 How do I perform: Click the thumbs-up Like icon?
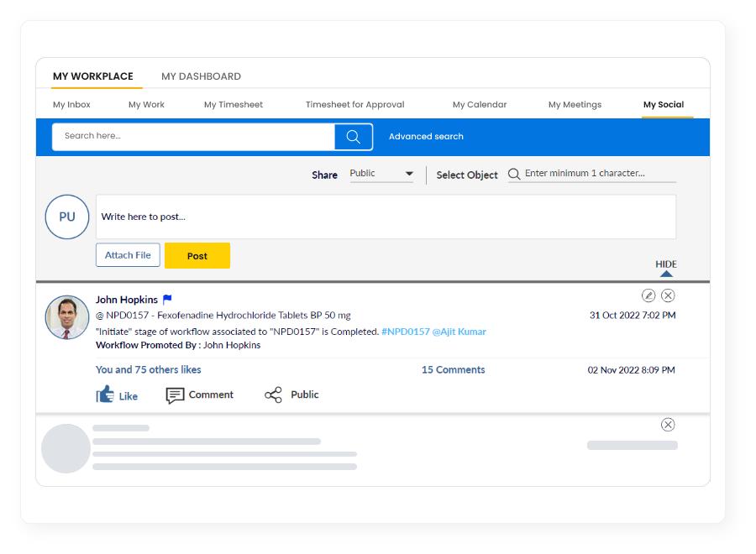(x=105, y=395)
